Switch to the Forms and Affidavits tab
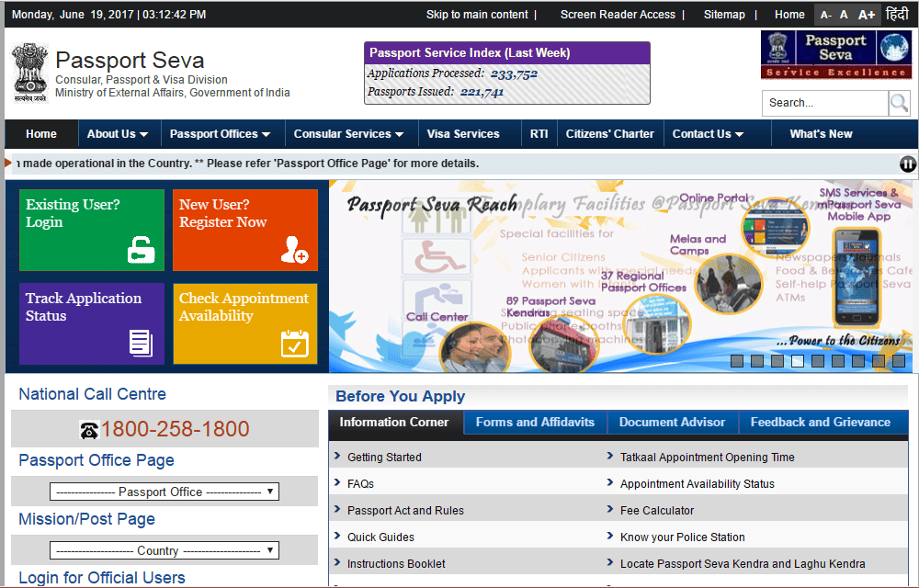 click(535, 422)
